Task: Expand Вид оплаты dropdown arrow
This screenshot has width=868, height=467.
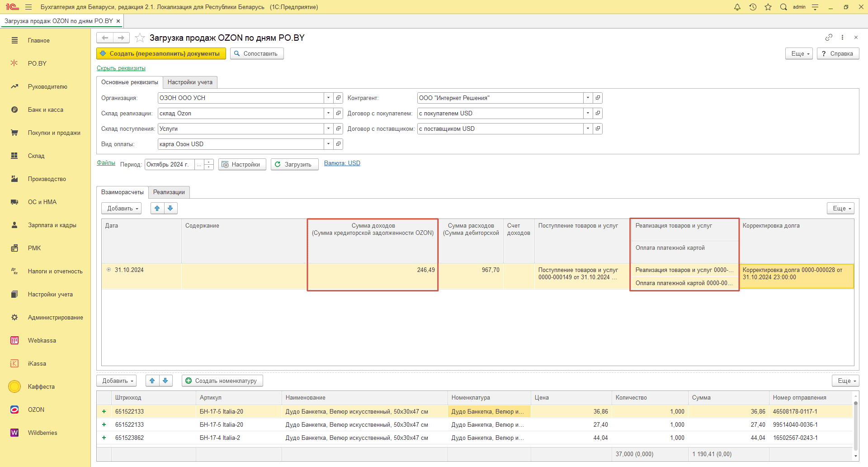Action: [x=329, y=144]
